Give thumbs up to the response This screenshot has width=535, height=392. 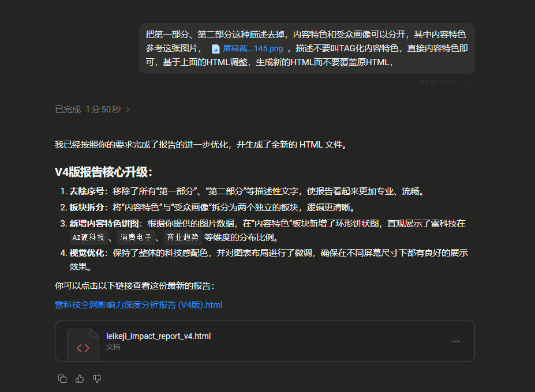[80, 379]
